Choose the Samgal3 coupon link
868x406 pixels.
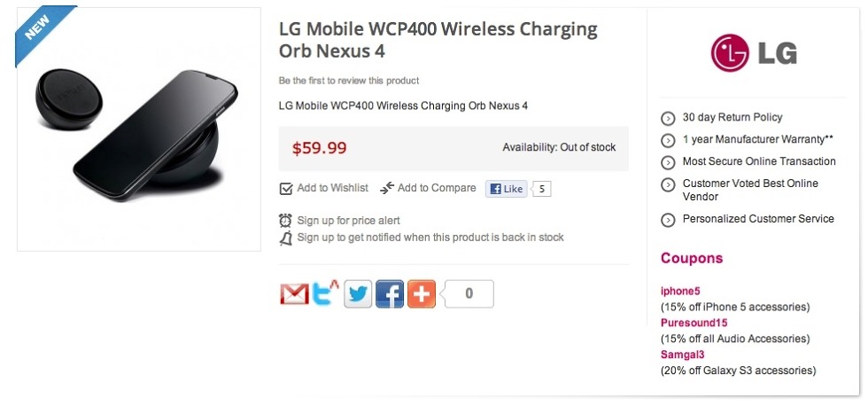point(683,355)
